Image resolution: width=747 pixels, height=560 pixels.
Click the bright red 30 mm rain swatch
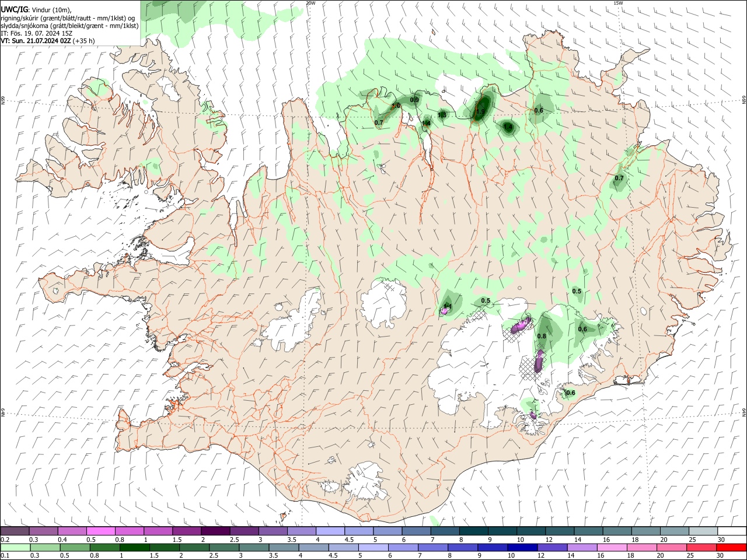[731, 547]
